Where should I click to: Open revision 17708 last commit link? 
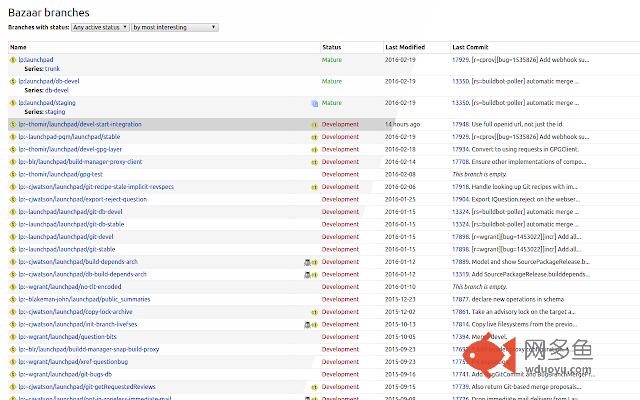pyautogui.click(x=461, y=162)
